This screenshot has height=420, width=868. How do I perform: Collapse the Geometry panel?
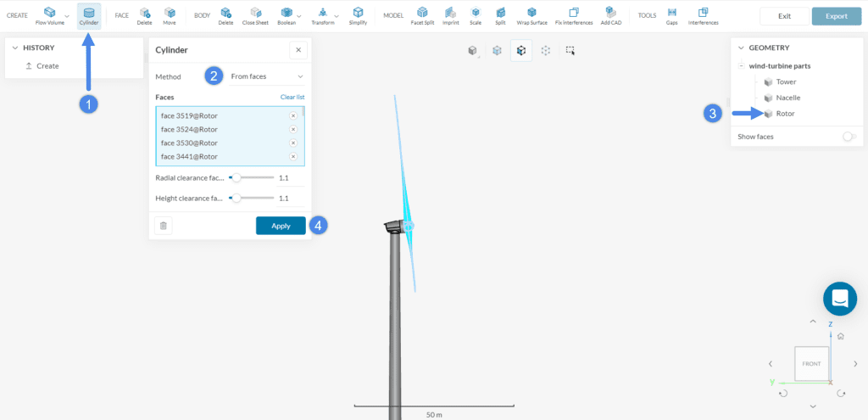[x=742, y=48]
